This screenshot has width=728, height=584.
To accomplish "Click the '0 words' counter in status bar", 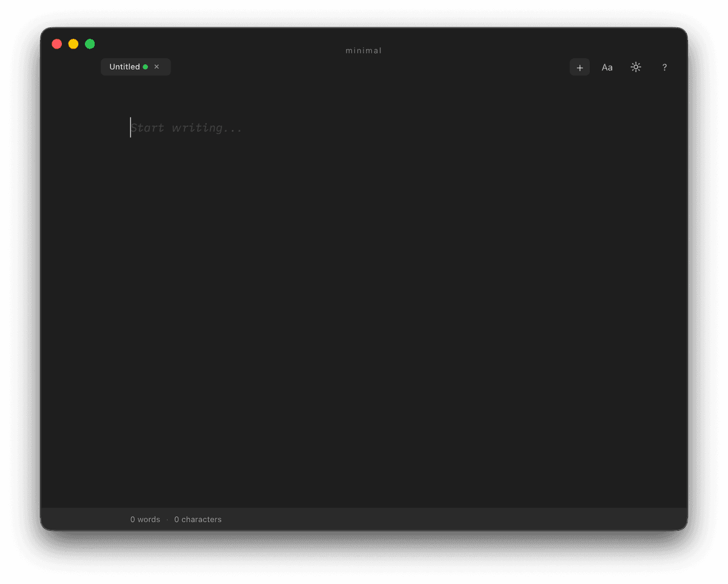I will click(145, 519).
